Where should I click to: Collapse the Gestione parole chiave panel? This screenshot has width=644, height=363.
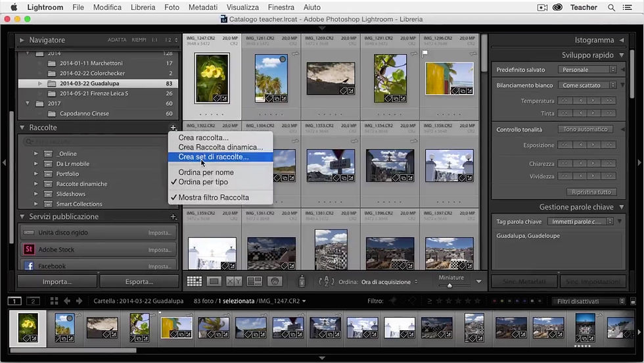(x=622, y=207)
